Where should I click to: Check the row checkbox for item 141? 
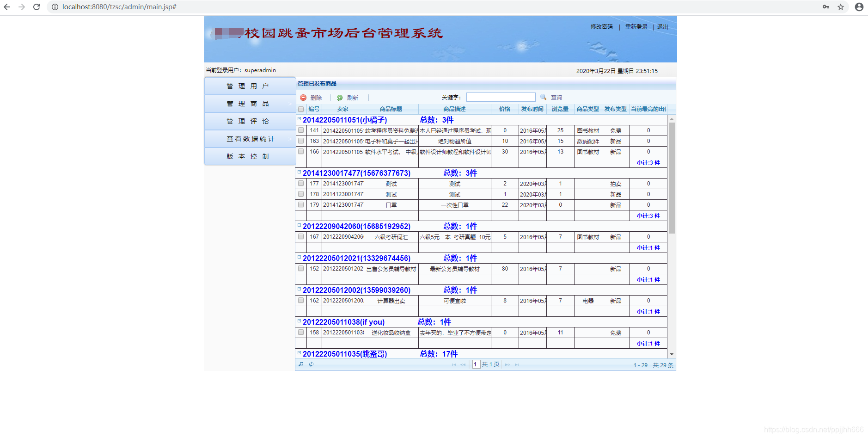301,130
